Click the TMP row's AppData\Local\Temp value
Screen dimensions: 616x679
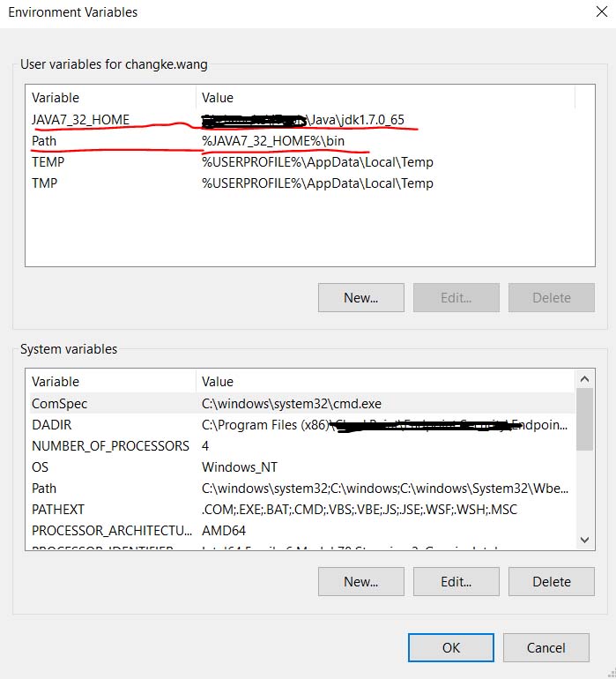pos(317,183)
